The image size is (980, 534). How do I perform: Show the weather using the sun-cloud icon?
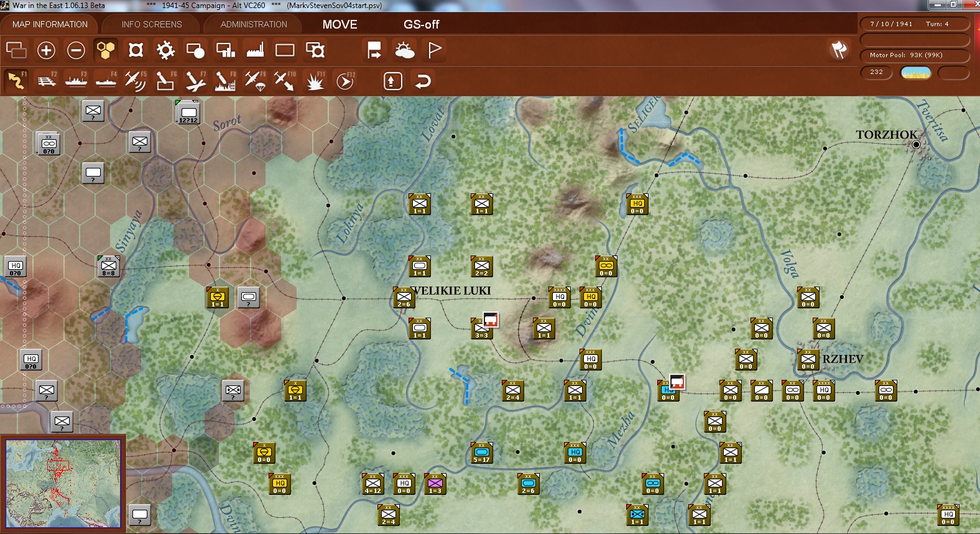coord(404,50)
